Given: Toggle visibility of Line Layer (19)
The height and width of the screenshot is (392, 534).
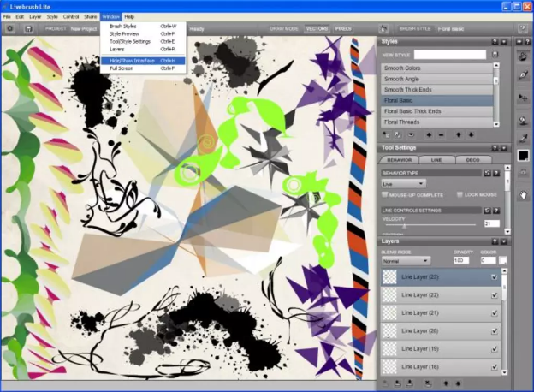Looking at the screenshot, I should click(x=494, y=349).
